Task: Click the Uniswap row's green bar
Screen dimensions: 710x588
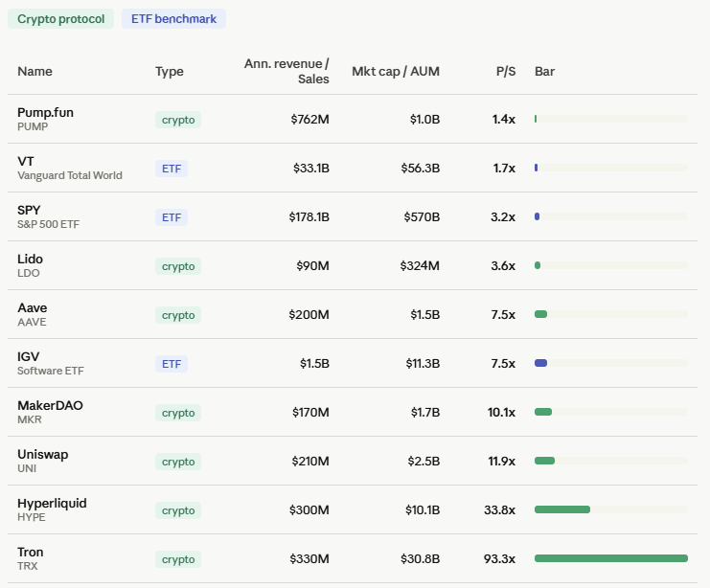Action: coord(545,461)
